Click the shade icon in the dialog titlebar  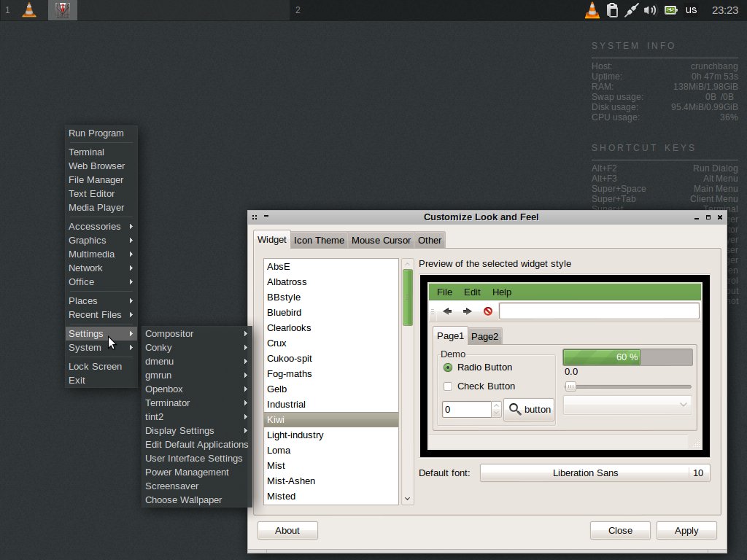(x=266, y=216)
